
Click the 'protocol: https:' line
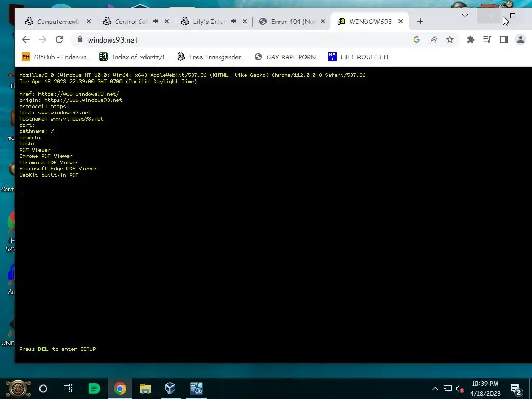44,106
